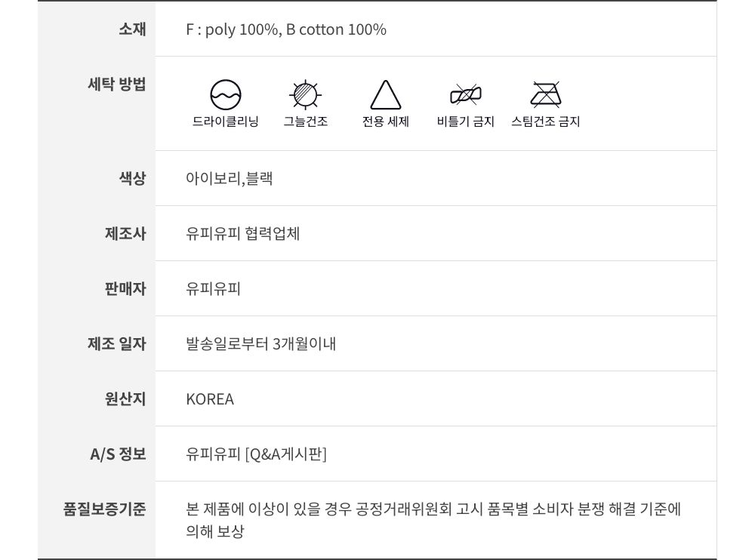Click the 비틀기 금지 caption
The width and height of the screenshot is (755, 560).
(466, 122)
